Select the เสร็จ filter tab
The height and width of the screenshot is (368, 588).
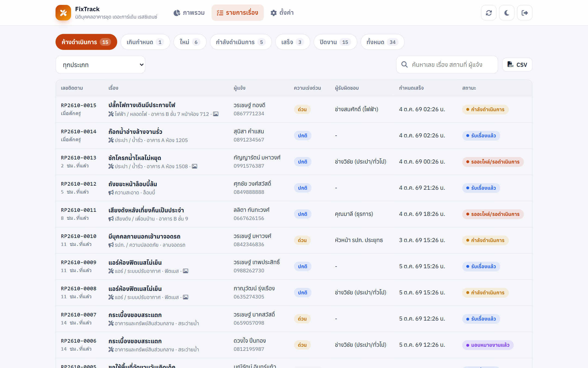click(293, 42)
